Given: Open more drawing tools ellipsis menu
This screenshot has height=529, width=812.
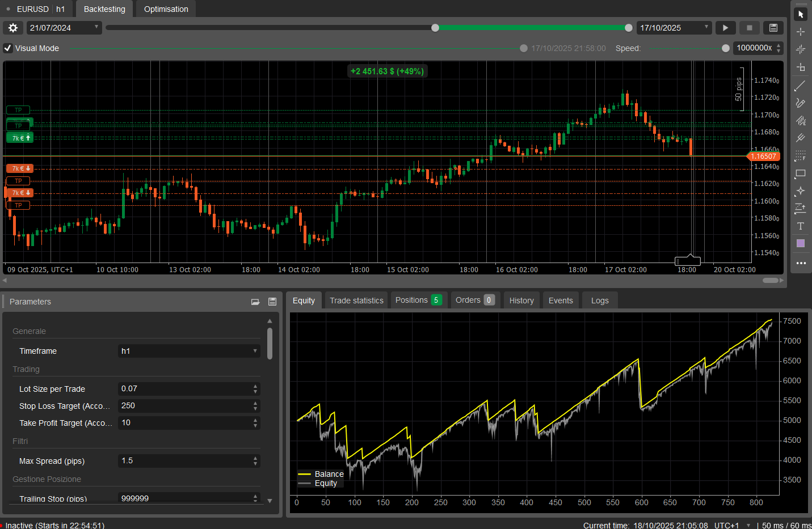Looking at the screenshot, I should [800, 263].
